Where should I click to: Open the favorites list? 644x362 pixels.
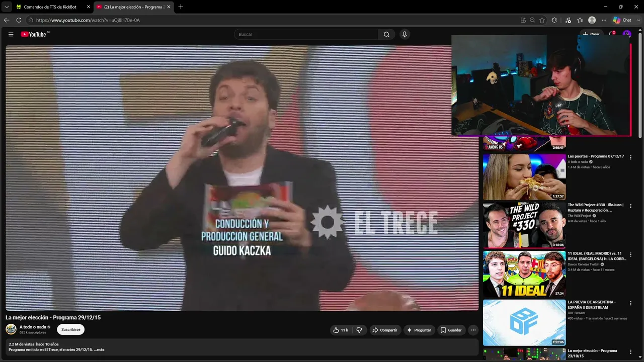click(x=580, y=20)
